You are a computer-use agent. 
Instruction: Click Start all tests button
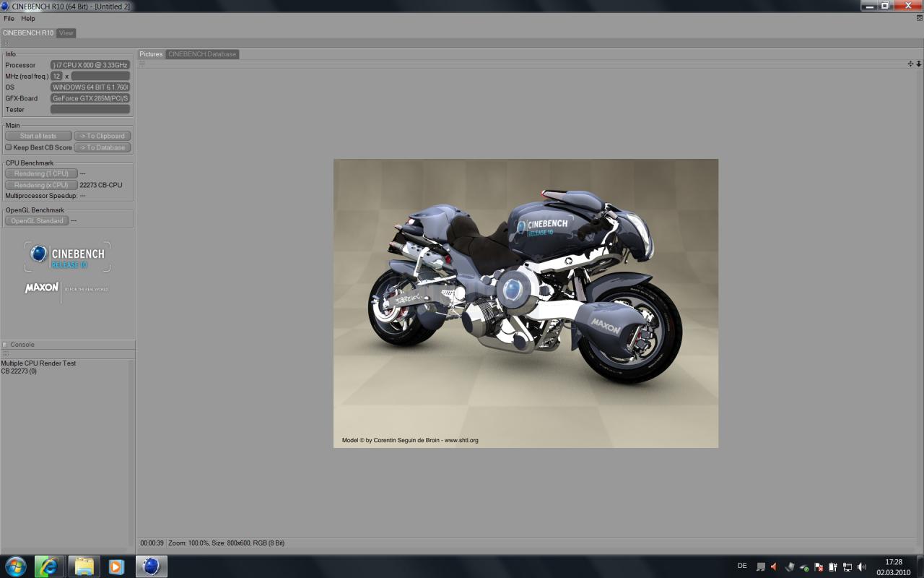point(38,136)
